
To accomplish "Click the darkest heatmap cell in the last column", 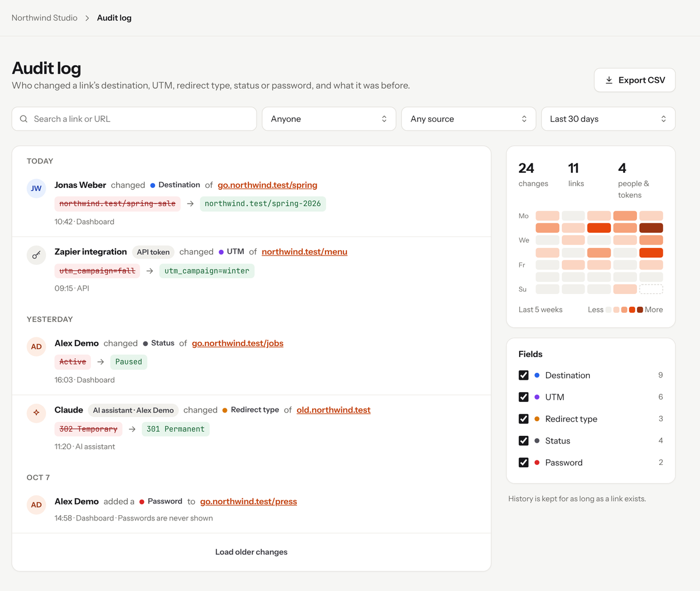I will click(651, 228).
